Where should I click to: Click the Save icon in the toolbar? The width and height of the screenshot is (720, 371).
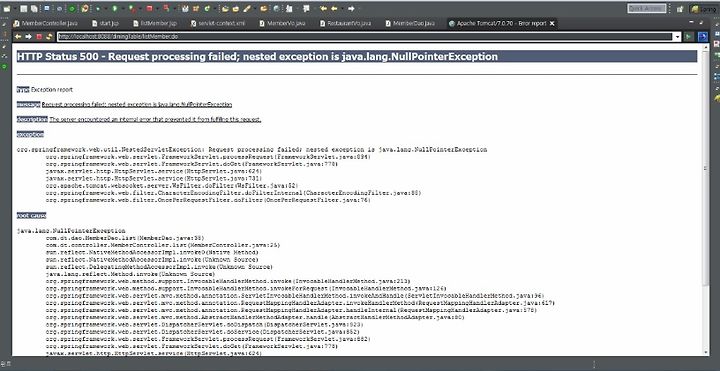click(23, 9)
